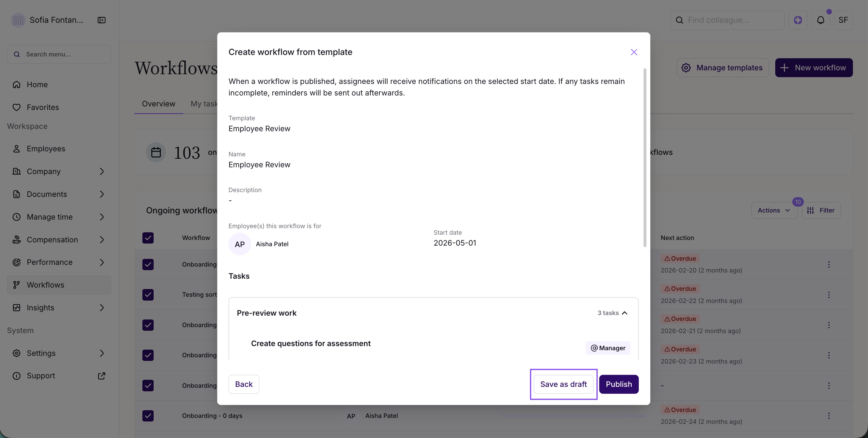Click the Manage templates gear icon

pos(686,68)
